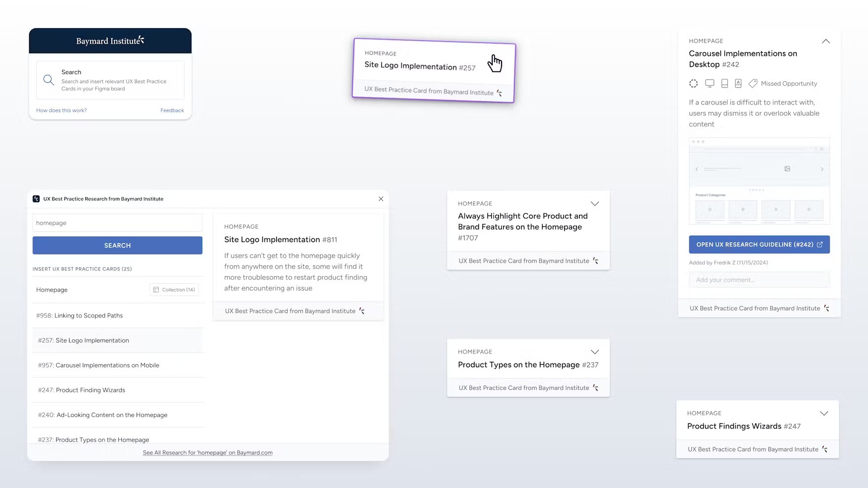The width and height of the screenshot is (868, 488).
Task: Focus the 'Add your comment...' field
Action: pos(759,279)
